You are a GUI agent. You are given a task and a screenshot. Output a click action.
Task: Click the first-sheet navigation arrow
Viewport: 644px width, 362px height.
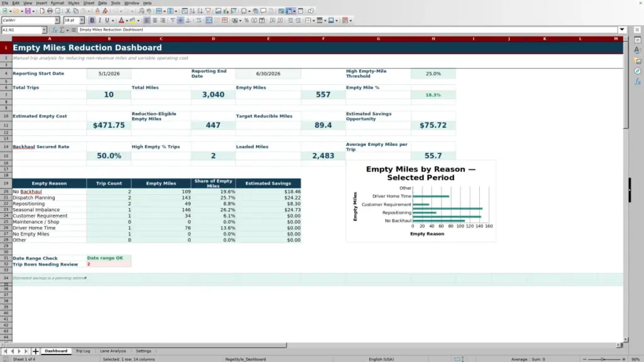tap(5, 351)
